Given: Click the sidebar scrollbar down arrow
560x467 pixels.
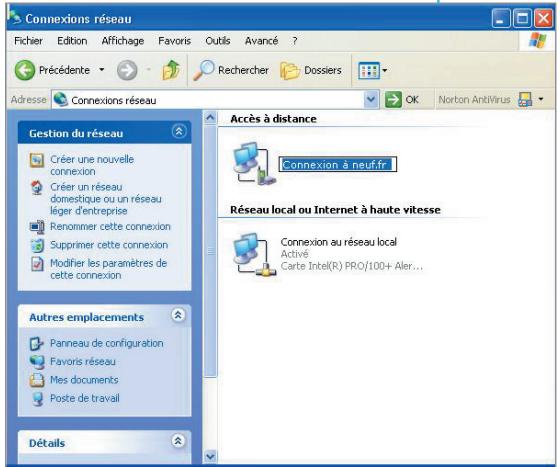Looking at the screenshot, I should 210,456.
